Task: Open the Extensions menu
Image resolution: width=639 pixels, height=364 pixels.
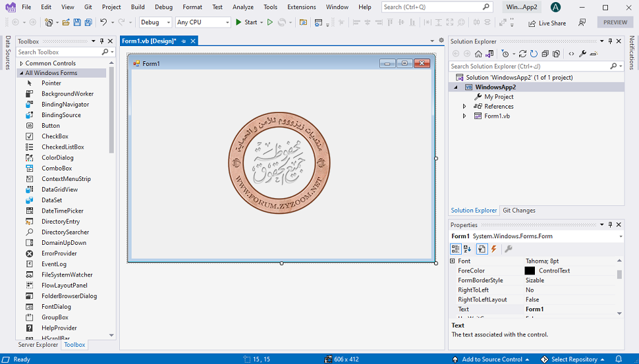Action: coord(302,7)
